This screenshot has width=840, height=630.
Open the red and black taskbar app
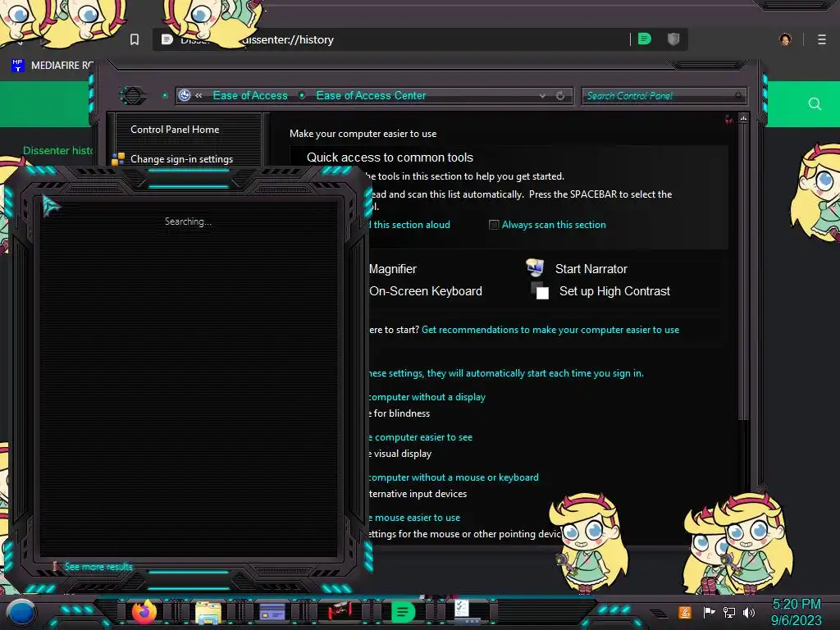(339, 611)
